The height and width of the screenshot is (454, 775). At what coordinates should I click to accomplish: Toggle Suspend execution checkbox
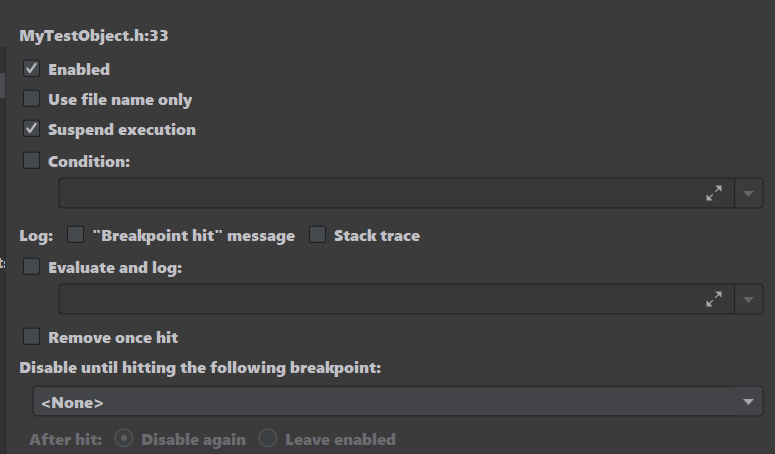click(x=32, y=128)
